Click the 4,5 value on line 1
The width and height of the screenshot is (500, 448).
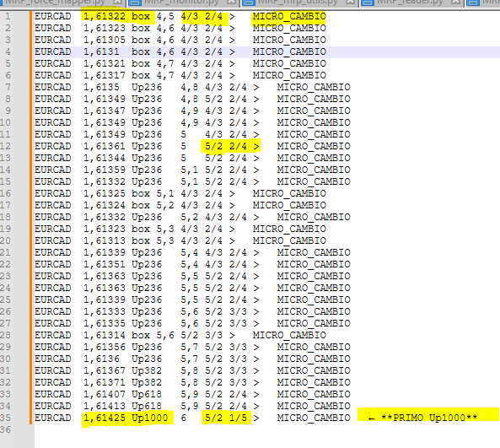(x=165, y=16)
